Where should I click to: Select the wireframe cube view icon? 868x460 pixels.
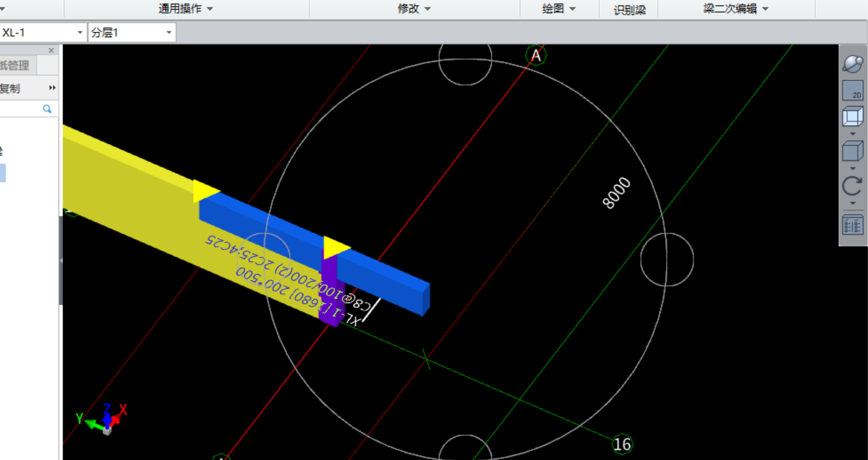853,116
